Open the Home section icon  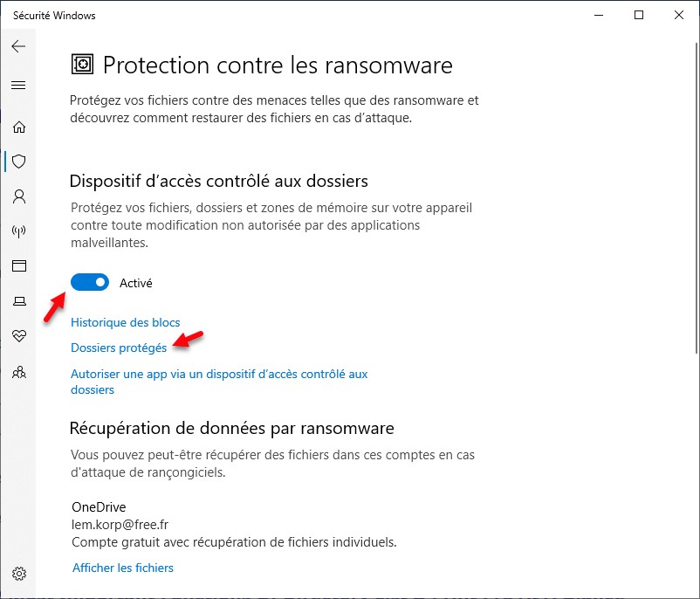(18, 127)
